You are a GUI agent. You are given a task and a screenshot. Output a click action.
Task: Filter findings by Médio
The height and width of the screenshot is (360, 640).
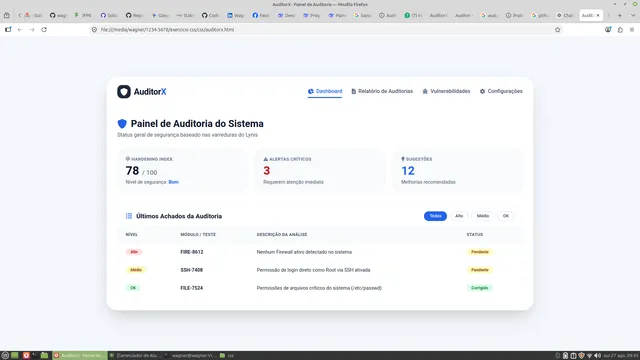click(x=483, y=216)
